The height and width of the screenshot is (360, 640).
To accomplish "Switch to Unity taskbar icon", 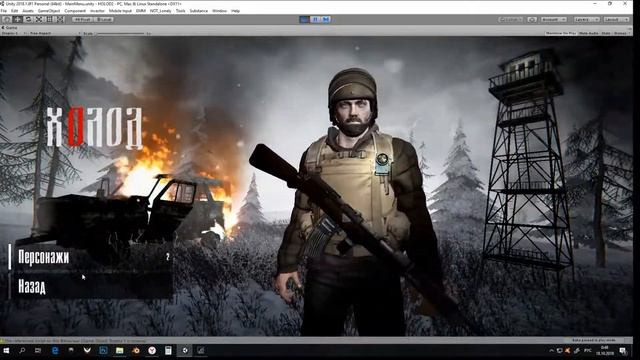I will pyautogui.click(x=184, y=351).
